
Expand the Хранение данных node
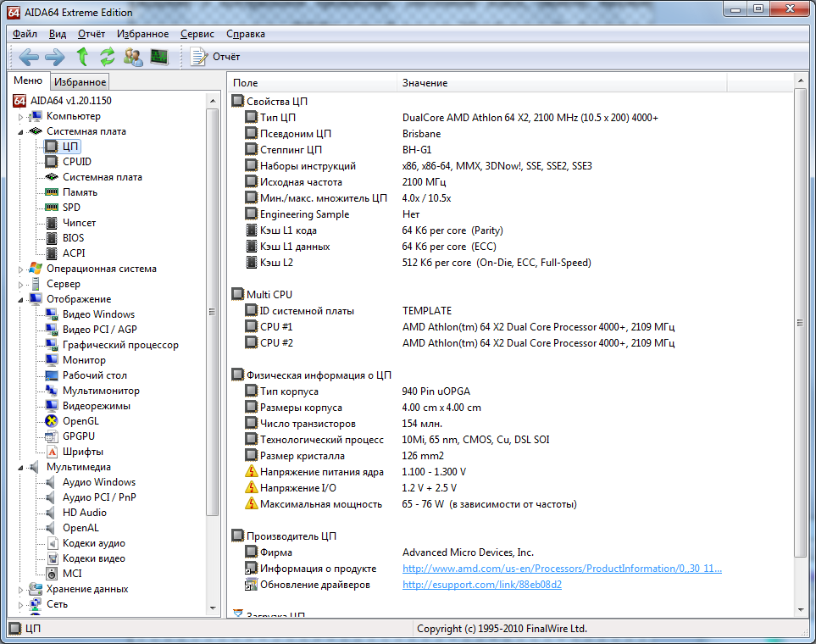pos(21,590)
